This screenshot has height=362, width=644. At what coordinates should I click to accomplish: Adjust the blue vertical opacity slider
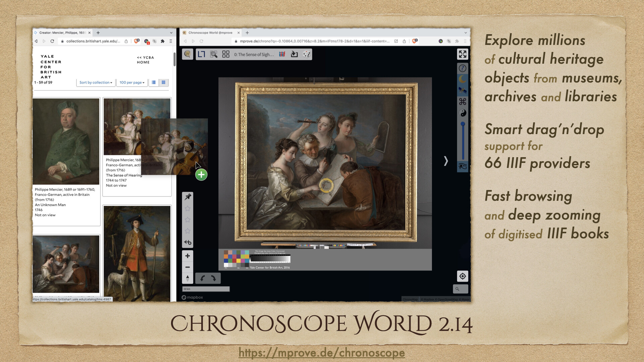click(x=463, y=141)
